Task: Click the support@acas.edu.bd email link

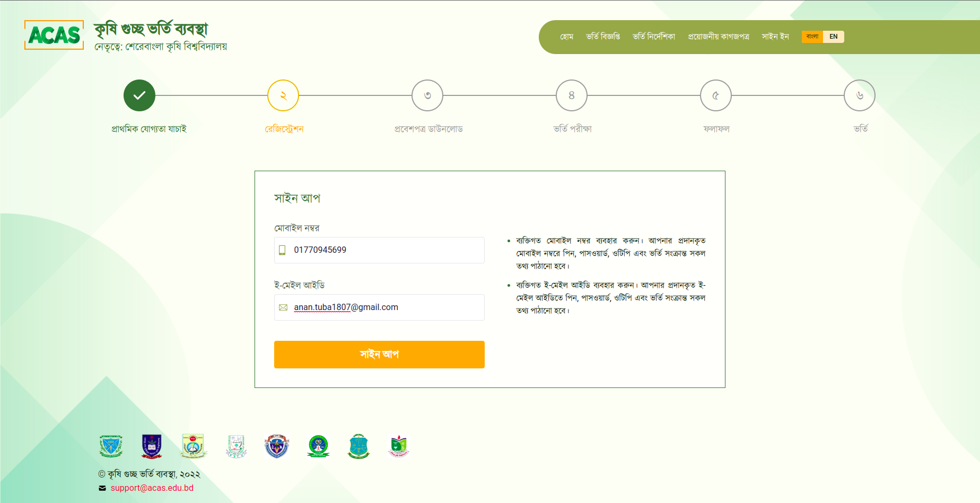Action: pyautogui.click(x=152, y=488)
